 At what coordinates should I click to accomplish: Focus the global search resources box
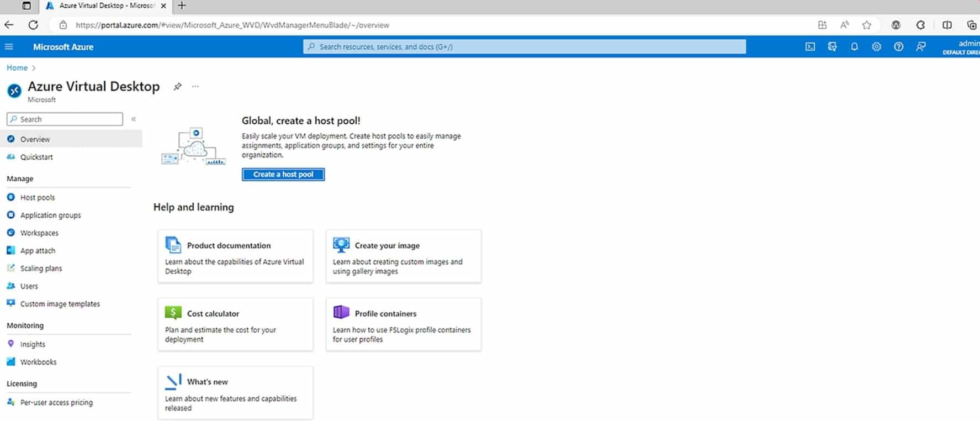tap(525, 46)
